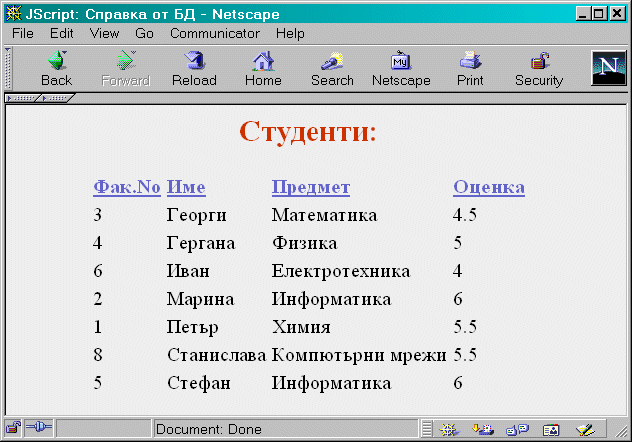Image resolution: width=632 pixels, height=442 pixels.
Task: Click the status bar progress field
Action: [104, 429]
